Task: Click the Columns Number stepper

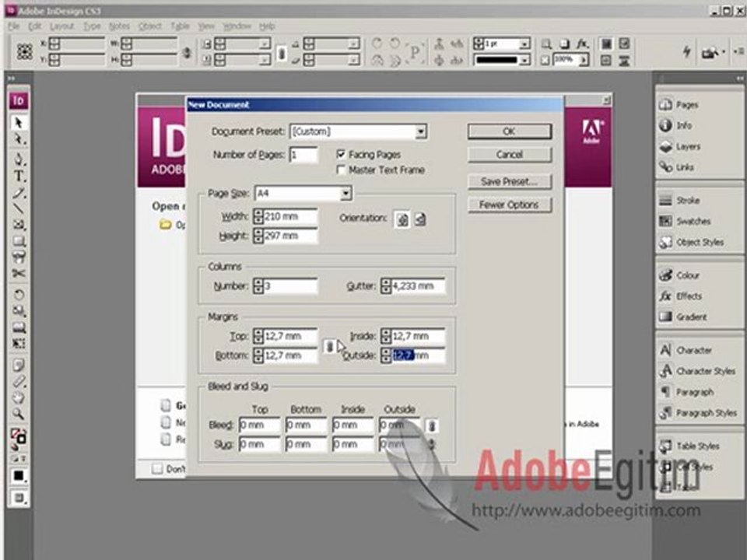Action: (258, 285)
